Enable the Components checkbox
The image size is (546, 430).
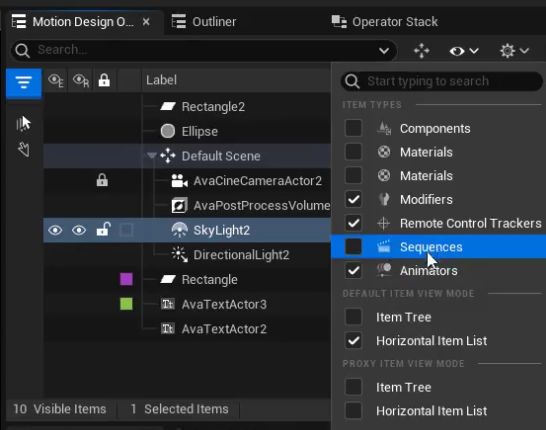[353, 128]
